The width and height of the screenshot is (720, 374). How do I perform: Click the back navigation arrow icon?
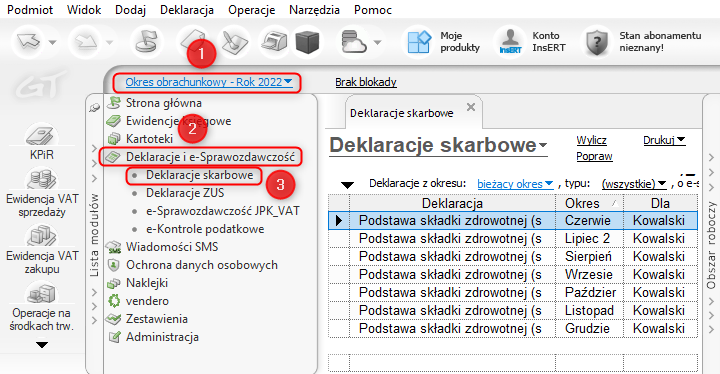[28, 42]
